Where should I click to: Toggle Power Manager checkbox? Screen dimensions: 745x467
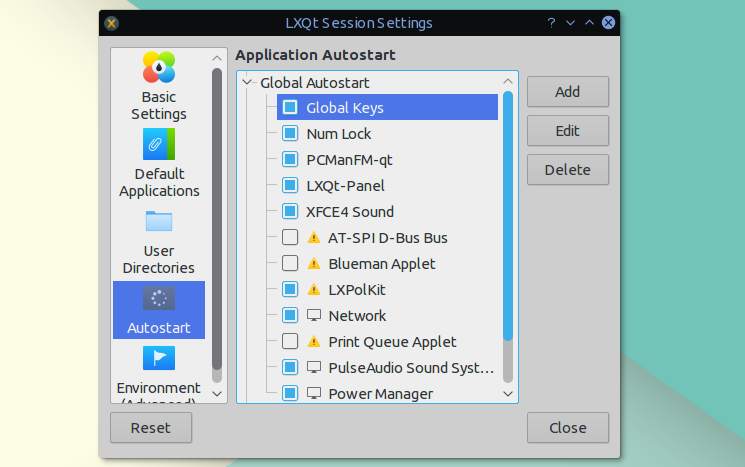tap(290, 393)
